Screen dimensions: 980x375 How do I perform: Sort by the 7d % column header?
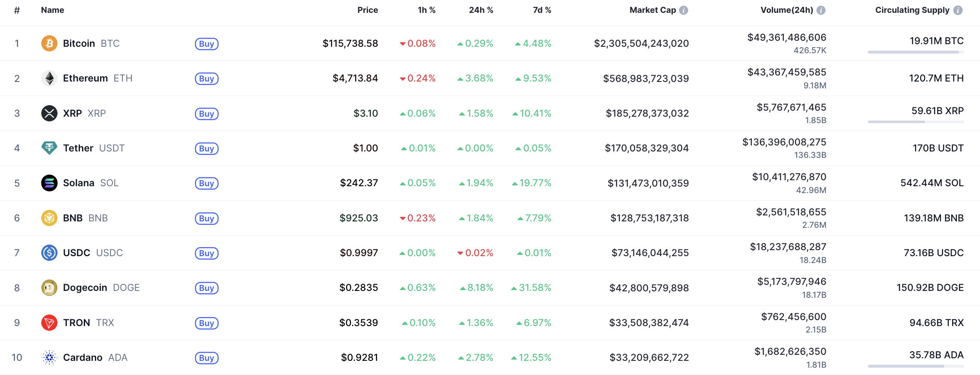(542, 10)
